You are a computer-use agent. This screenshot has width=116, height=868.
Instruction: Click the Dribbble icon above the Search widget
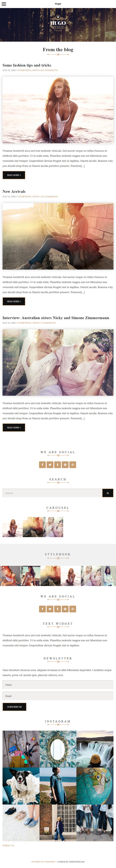click(x=73, y=465)
